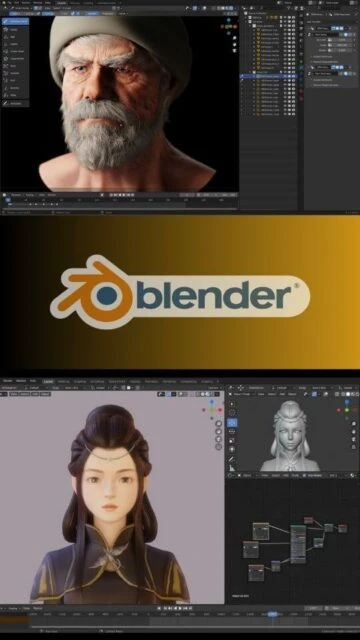Click the tall central shader node in node editor

tap(298, 544)
